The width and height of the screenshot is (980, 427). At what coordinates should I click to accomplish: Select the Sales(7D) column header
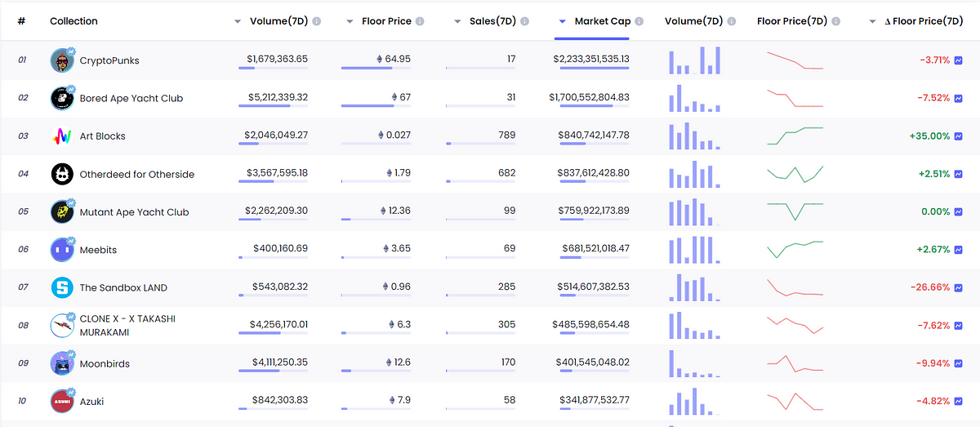tap(492, 21)
